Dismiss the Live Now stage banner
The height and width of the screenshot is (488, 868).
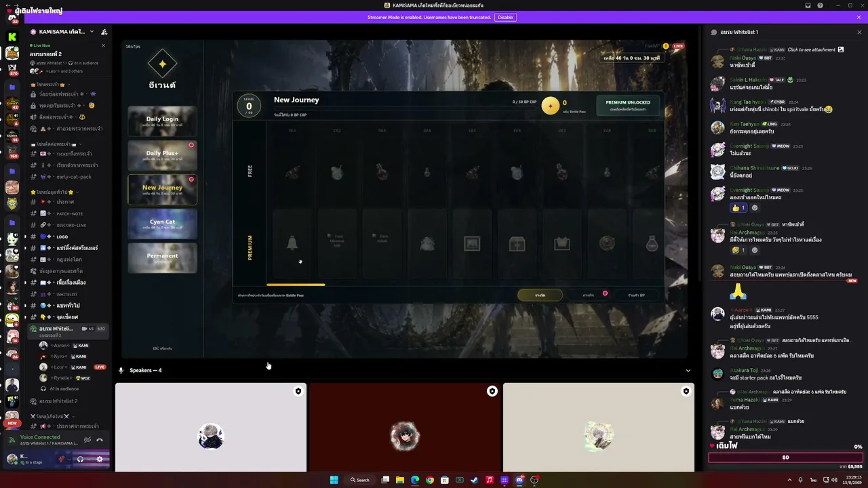103,45
